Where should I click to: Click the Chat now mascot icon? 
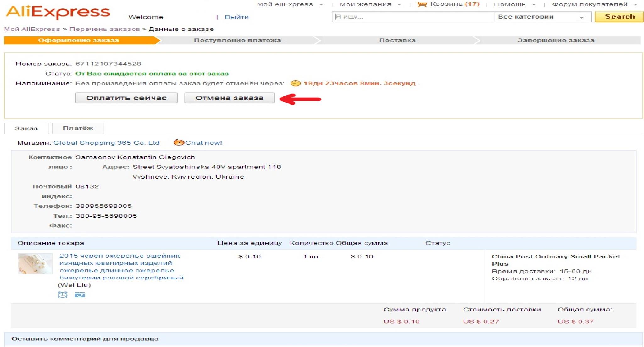click(x=179, y=142)
